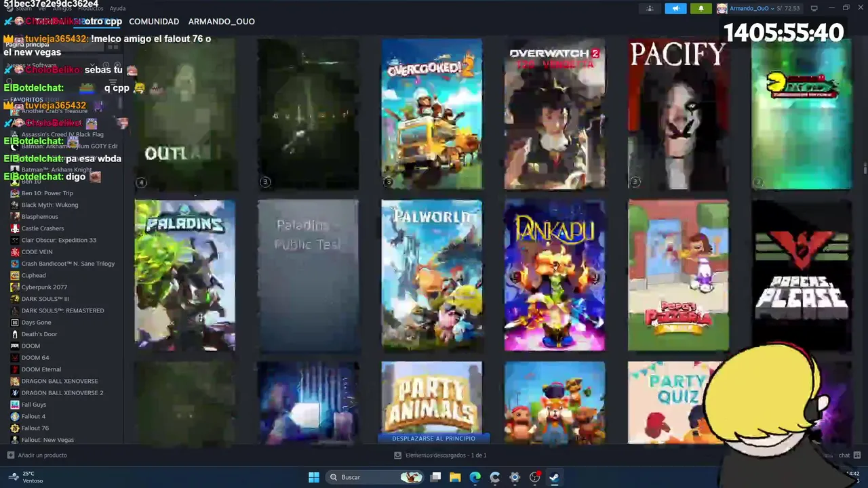Open taskbar Settings gear icon

tap(515, 477)
